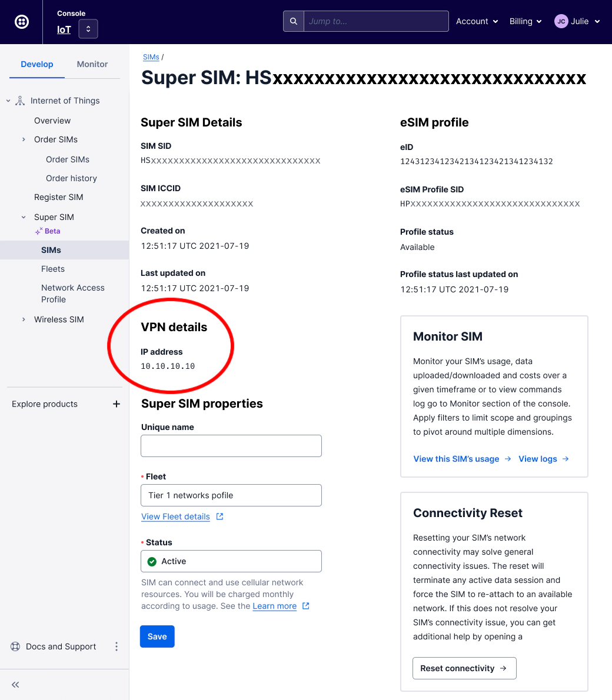Expand the Wireless SIM tree section
The height and width of the screenshot is (700, 612).
point(24,319)
